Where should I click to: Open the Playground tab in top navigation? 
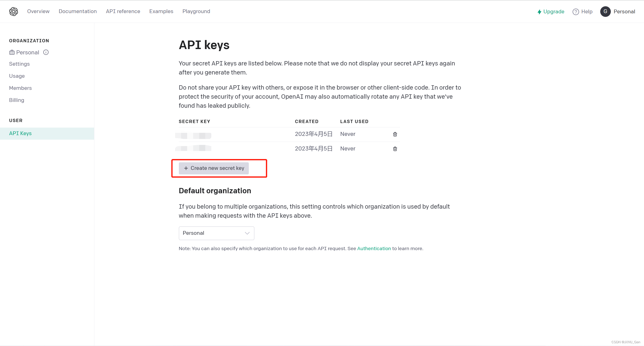(x=196, y=11)
